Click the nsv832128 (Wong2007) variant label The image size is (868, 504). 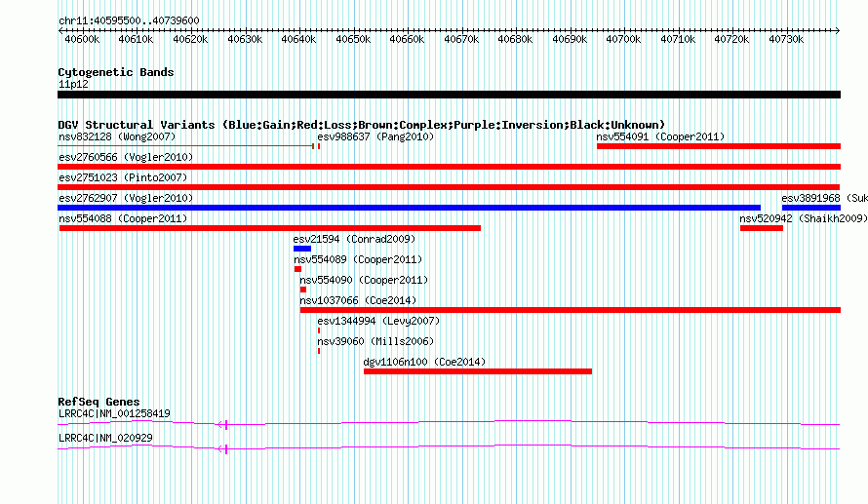point(117,136)
